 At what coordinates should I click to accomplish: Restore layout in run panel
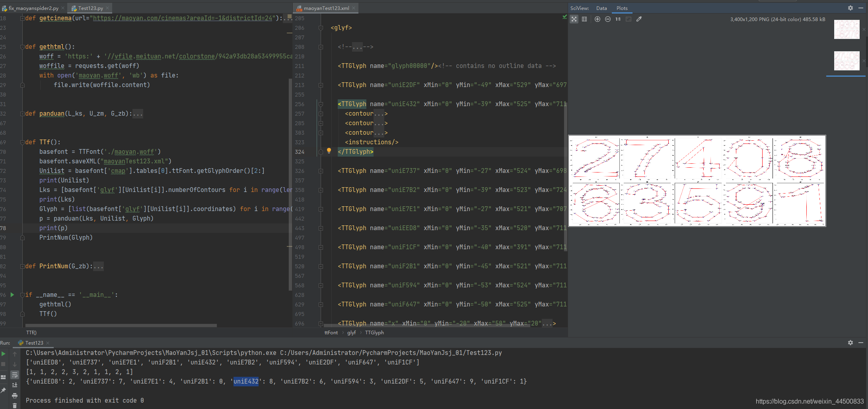coord(4,377)
